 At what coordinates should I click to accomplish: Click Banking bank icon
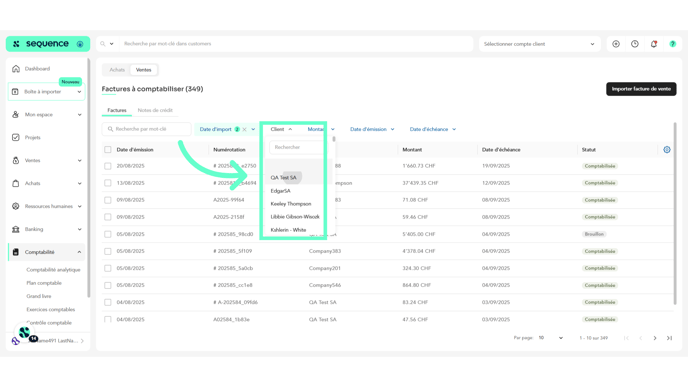pos(16,229)
